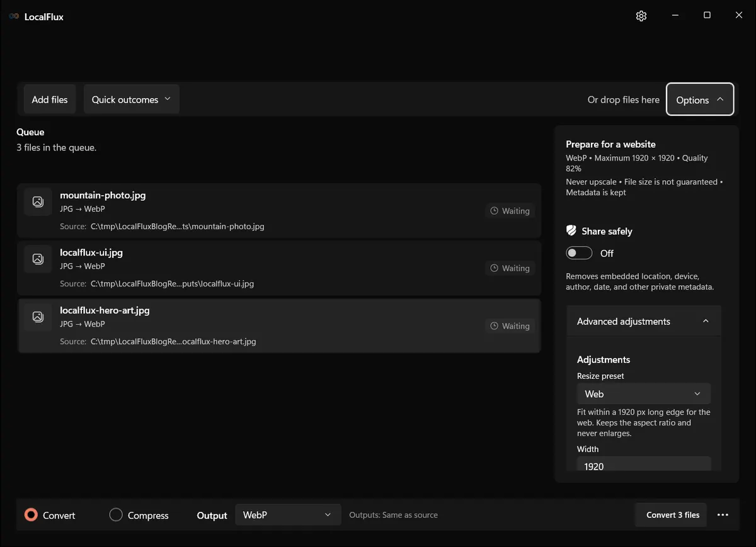
Task: Close the LocalFlux window
Action: [x=739, y=16]
